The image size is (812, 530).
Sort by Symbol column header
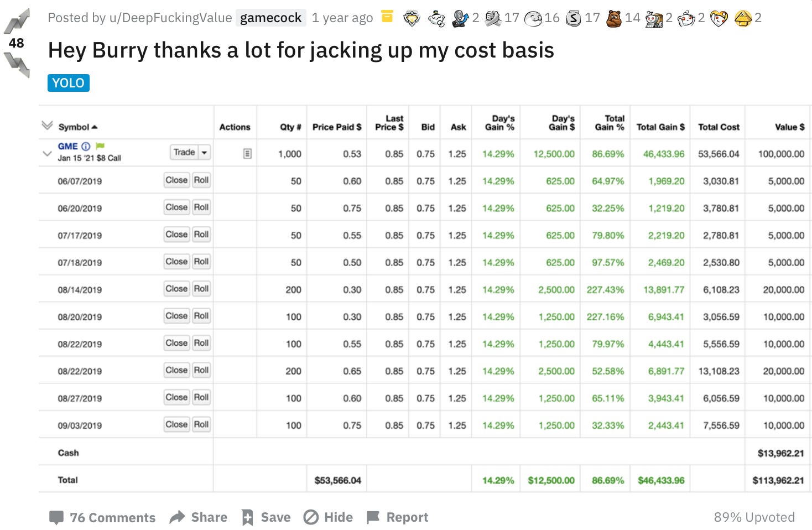[77, 127]
